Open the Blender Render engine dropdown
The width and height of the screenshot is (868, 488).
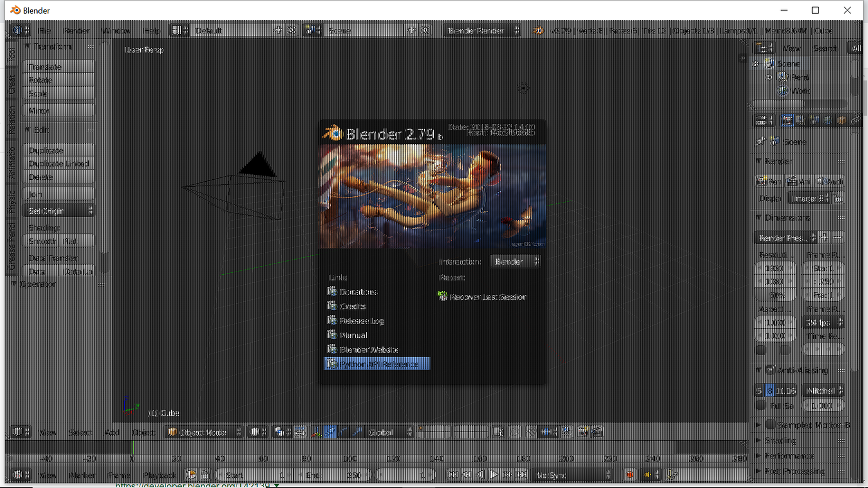click(x=483, y=30)
